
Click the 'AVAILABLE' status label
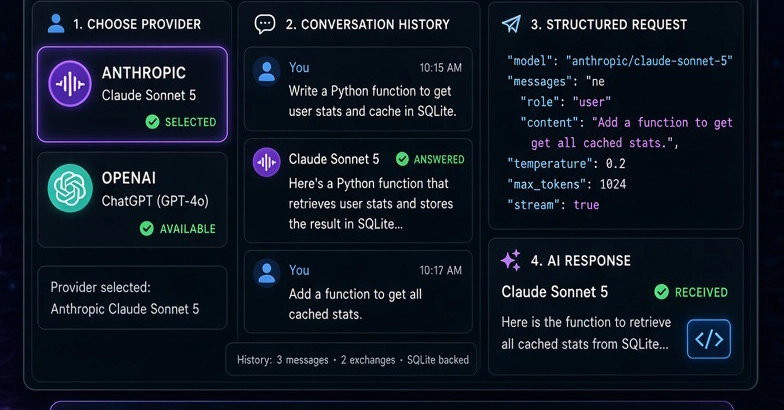[x=188, y=229]
